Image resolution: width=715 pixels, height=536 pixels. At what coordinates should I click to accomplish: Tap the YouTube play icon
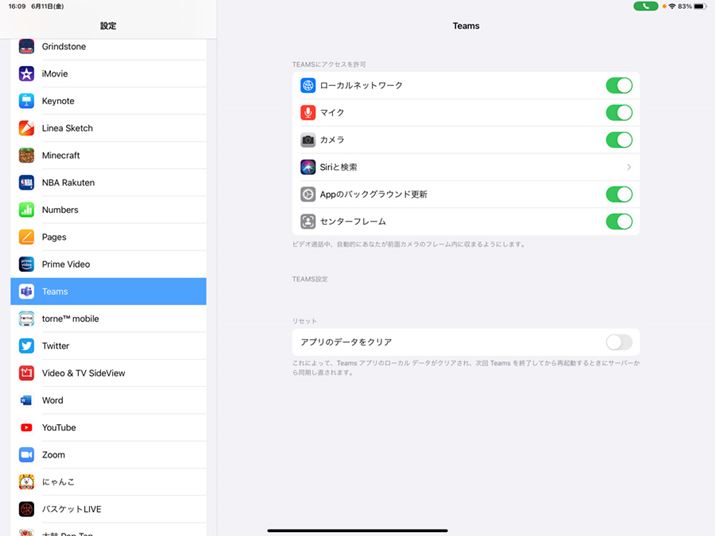point(26,427)
